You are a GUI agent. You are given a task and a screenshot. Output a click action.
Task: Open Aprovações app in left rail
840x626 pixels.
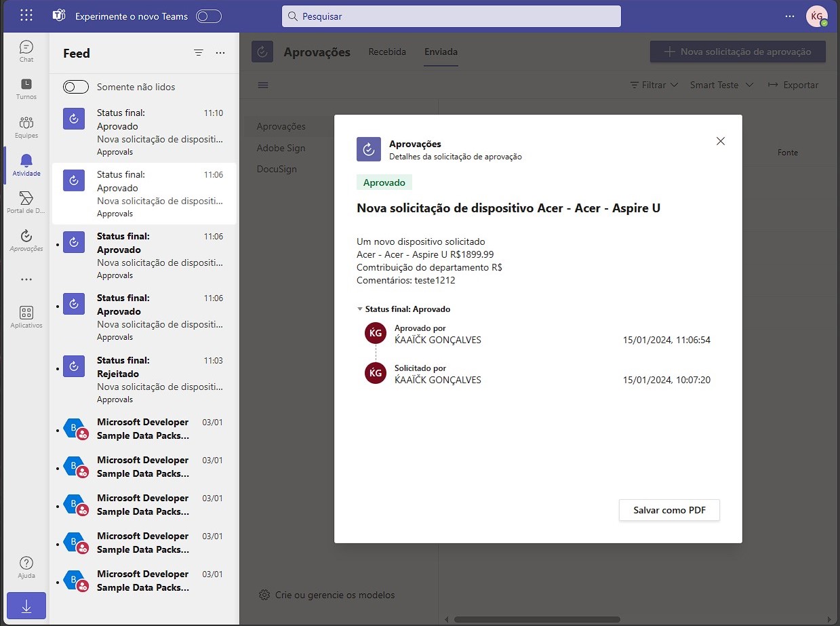[26, 240]
